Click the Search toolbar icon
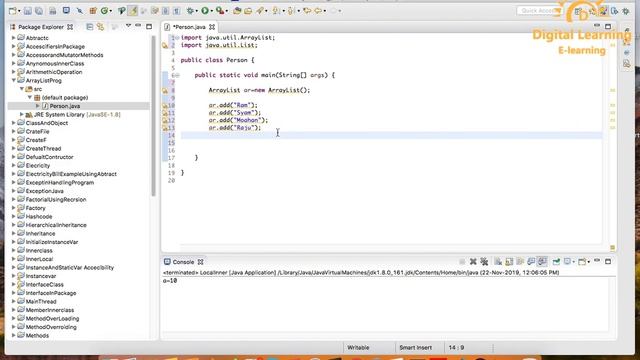640x360 pixels. pos(260,11)
